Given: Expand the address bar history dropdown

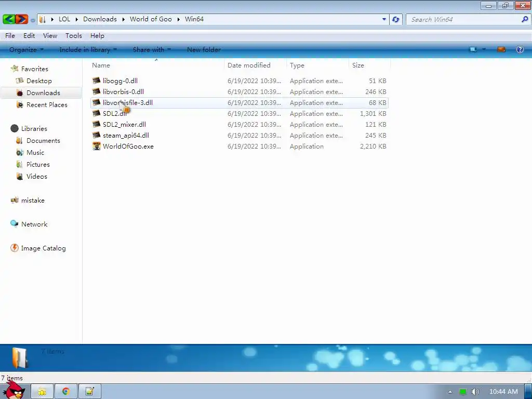Looking at the screenshot, I should pos(384,19).
